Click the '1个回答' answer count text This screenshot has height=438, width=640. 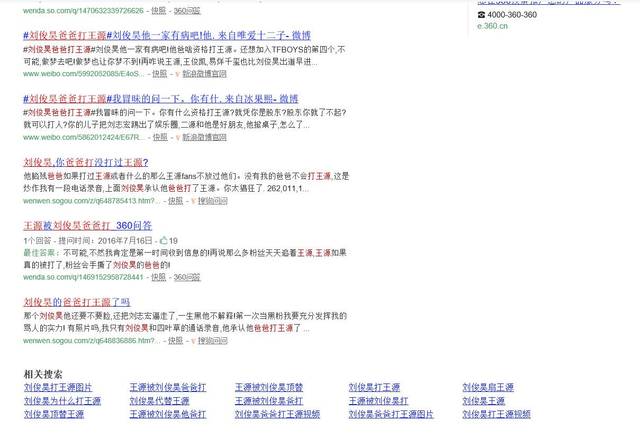tap(38, 241)
